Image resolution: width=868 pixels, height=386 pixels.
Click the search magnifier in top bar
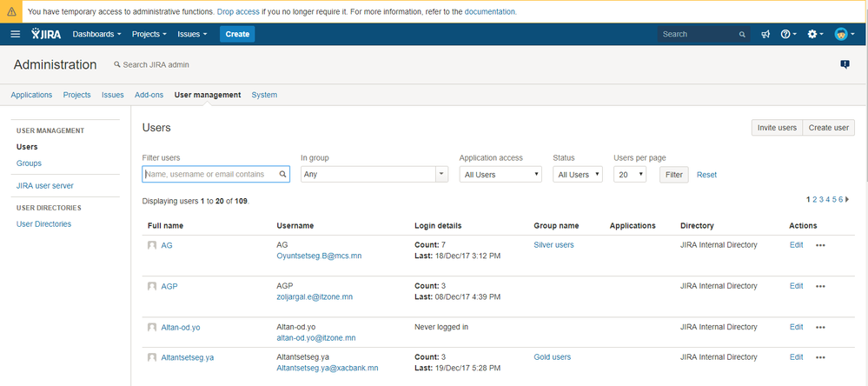point(742,34)
